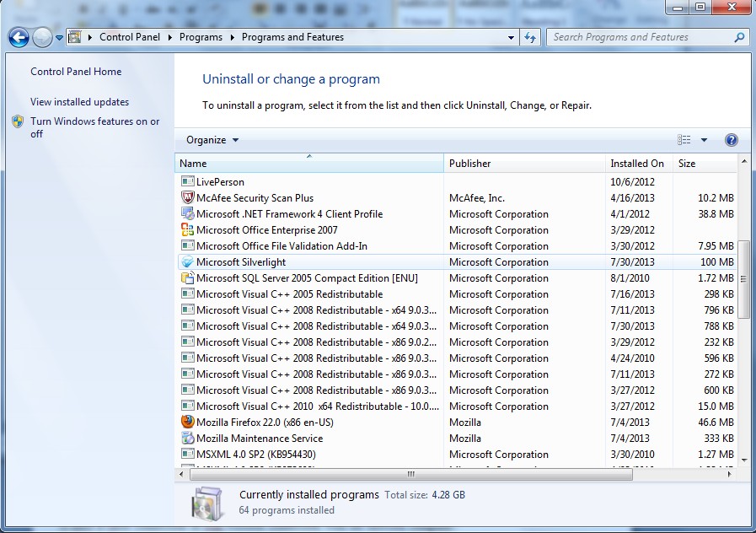The width and height of the screenshot is (756, 533).
Task: Select Microsoft .NET Framework 4 Client Profile
Action: click(x=289, y=213)
